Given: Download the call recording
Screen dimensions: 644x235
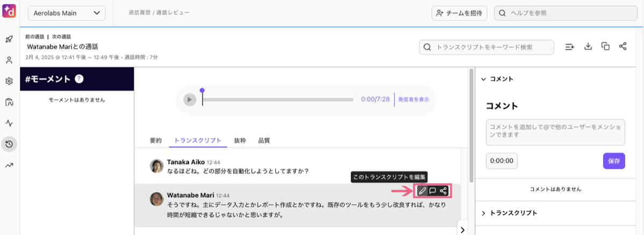Looking at the screenshot, I should point(588,46).
